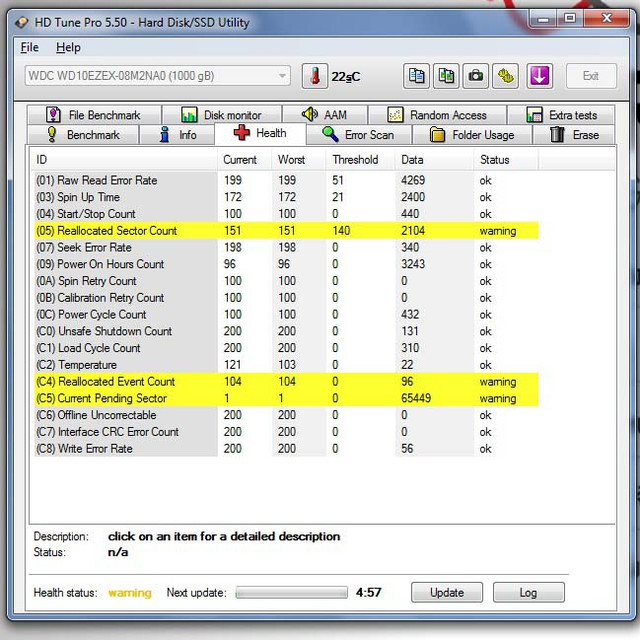Click the Data column header
Screen dimensions: 640x640
coord(434,160)
